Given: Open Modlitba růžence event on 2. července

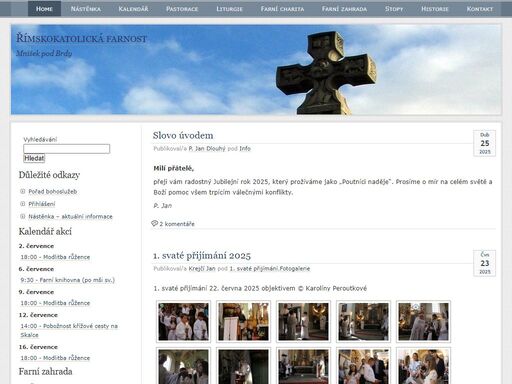Looking at the screenshot, I should (55, 257).
